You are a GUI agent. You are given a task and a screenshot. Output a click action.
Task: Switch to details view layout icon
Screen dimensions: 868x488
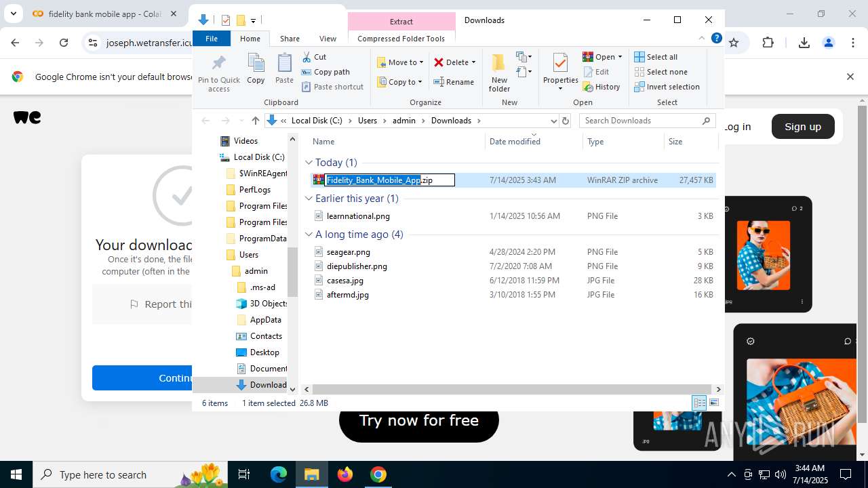699,403
